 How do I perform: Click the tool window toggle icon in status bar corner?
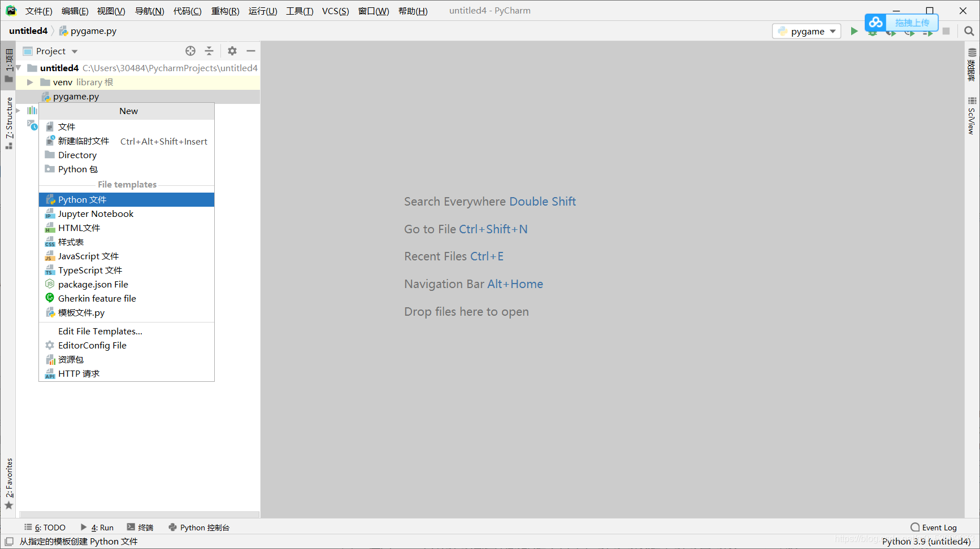[x=9, y=541]
